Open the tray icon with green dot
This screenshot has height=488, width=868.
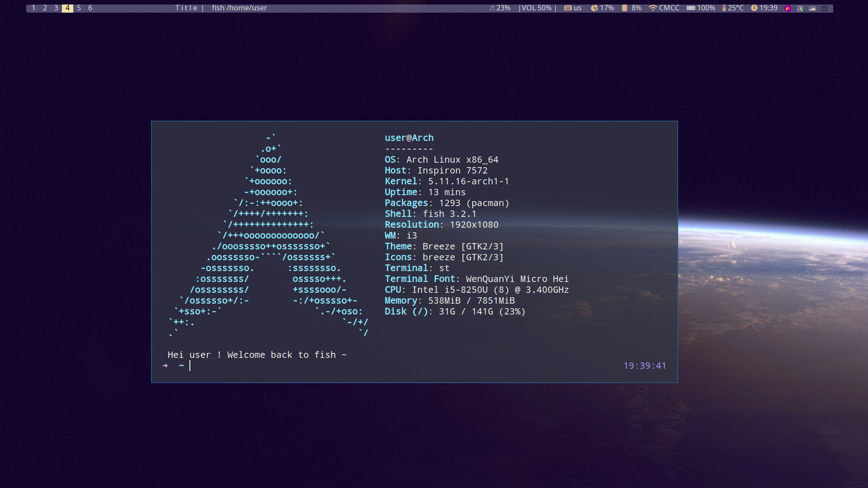(800, 8)
